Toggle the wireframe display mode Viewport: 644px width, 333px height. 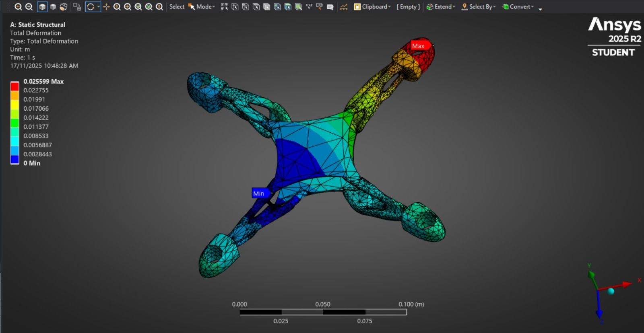[x=64, y=7]
